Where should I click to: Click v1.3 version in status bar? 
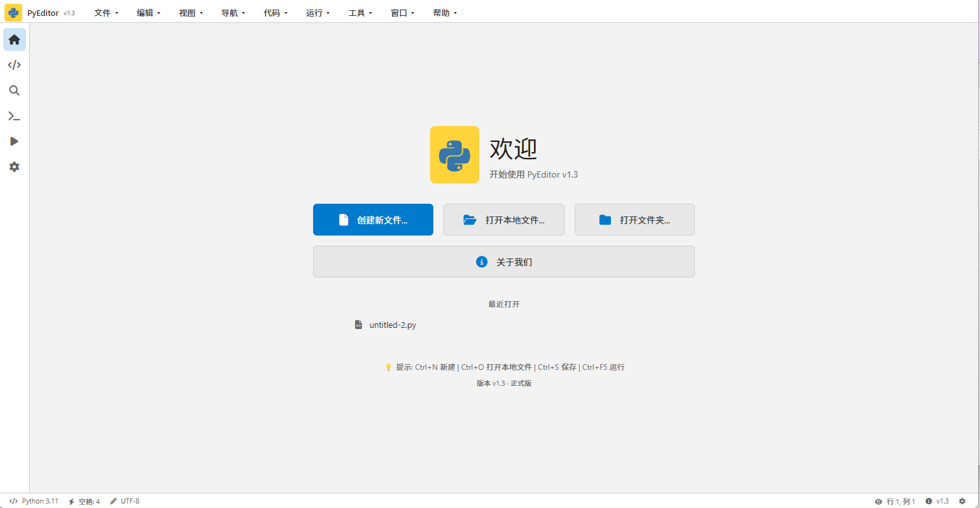[x=942, y=501]
